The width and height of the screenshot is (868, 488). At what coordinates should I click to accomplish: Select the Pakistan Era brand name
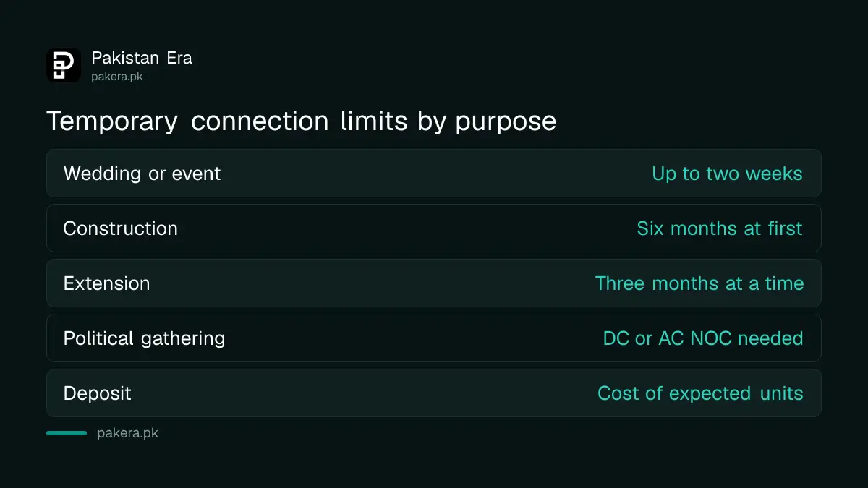(x=142, y=58)
